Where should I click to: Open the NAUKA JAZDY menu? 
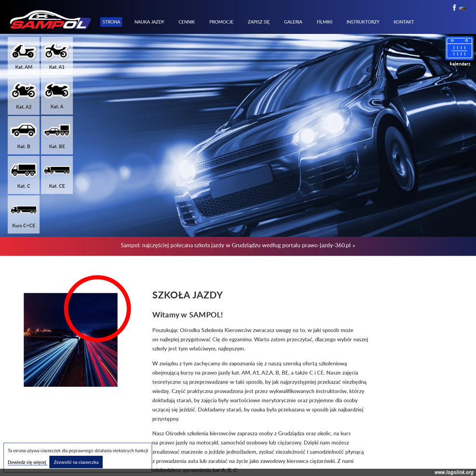pos(150,22)
